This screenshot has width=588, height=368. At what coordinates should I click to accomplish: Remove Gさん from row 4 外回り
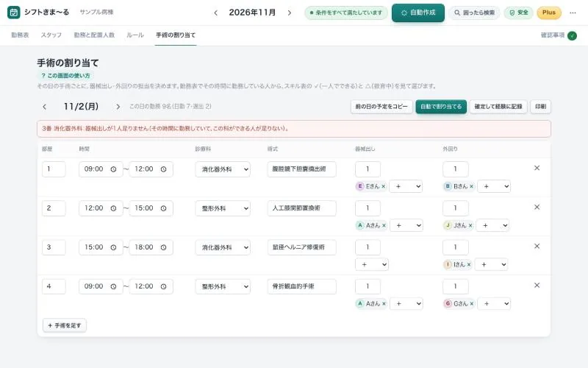471,303
